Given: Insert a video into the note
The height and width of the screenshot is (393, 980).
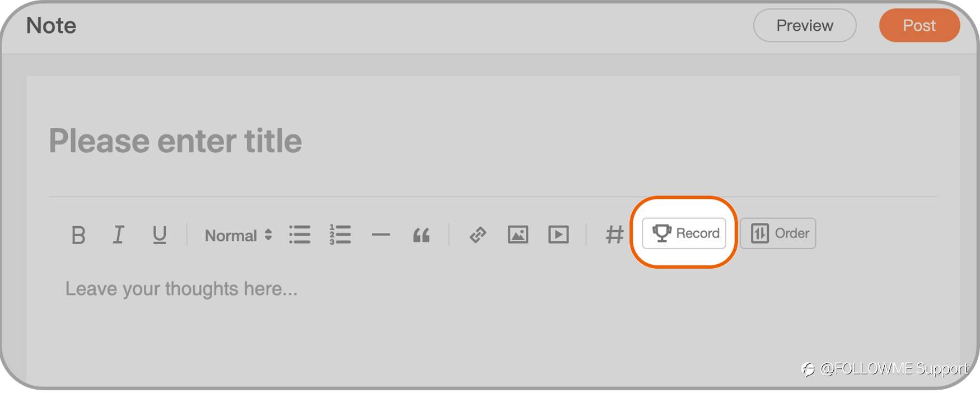Looking at the screenshot, I should click(558, 235).
